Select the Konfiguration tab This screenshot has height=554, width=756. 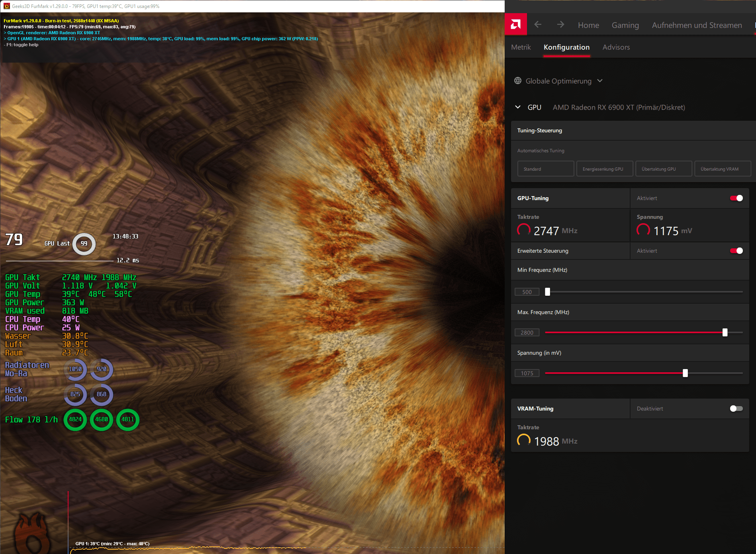[566, 47]
